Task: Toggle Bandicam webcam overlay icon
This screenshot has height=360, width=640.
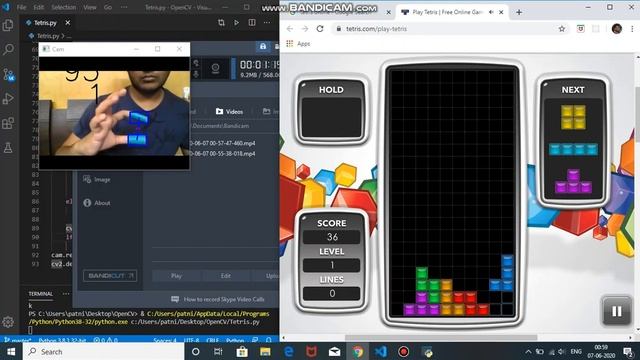Action: 215,68
